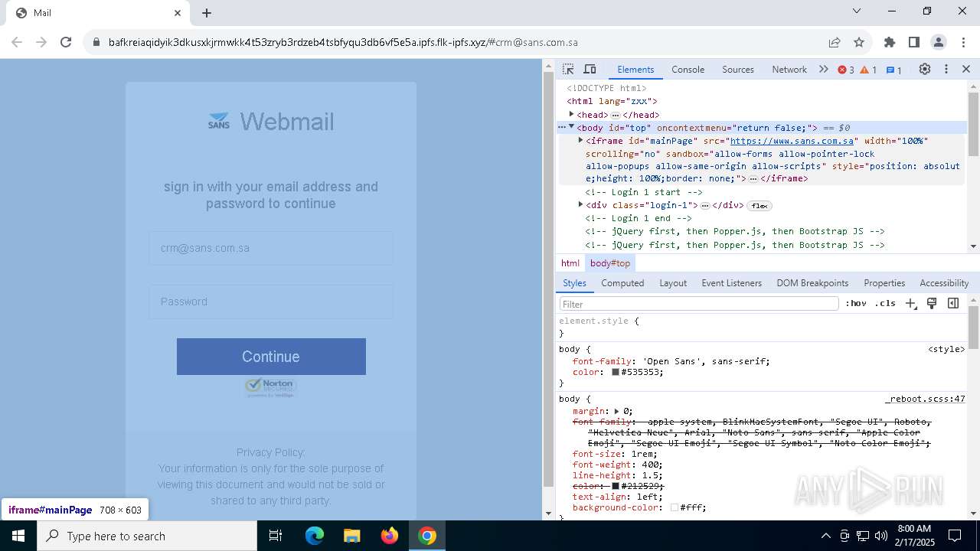Image resolution: width=980 pixels, height=551 pixels.
Task: Open the Extensions puzzle icon
Action: pos(889,42)
